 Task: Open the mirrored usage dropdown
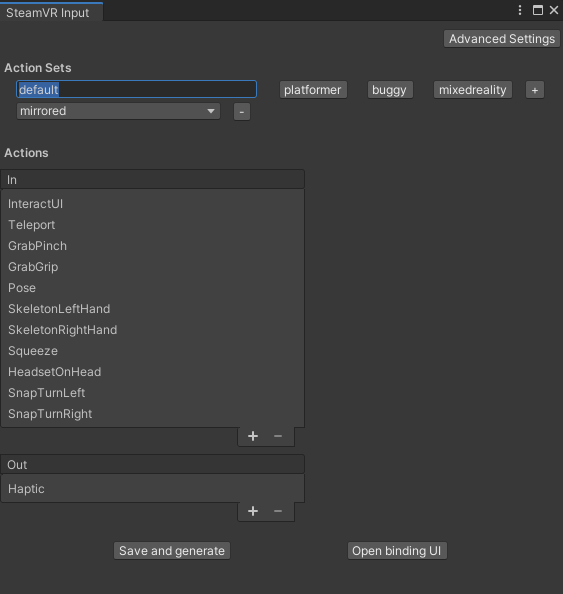(118, 111)
